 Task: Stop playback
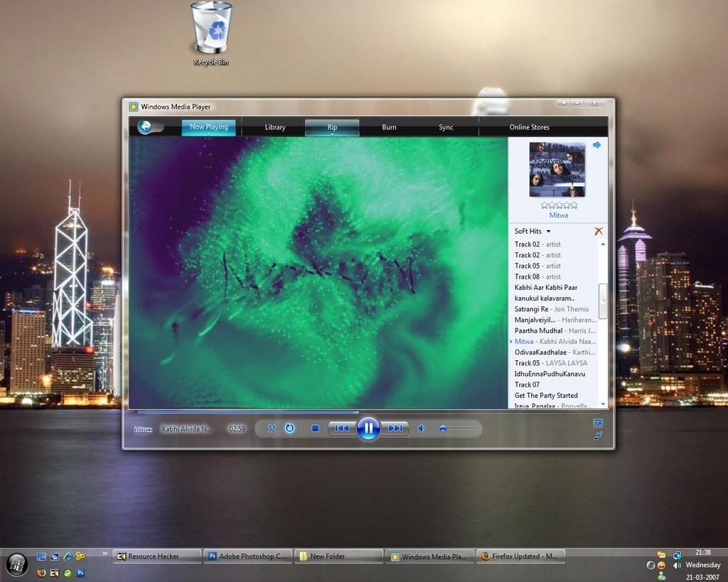[315, 429]
